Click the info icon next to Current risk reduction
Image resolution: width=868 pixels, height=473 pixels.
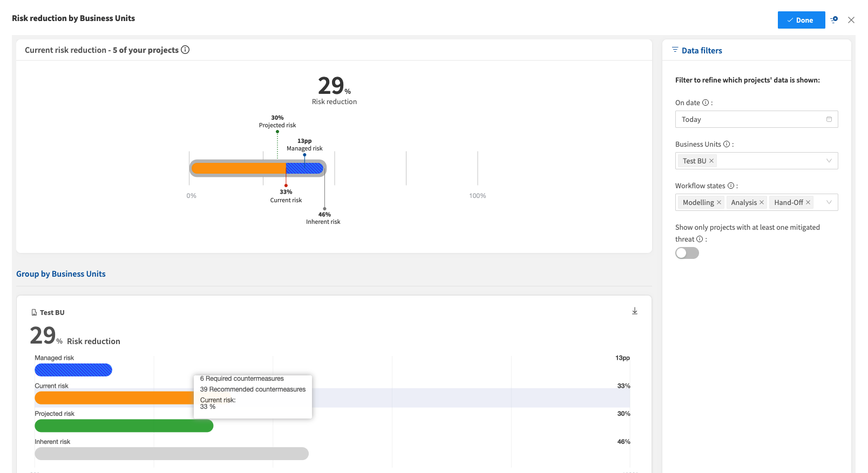pyautogui.click(x=185, y=50)
